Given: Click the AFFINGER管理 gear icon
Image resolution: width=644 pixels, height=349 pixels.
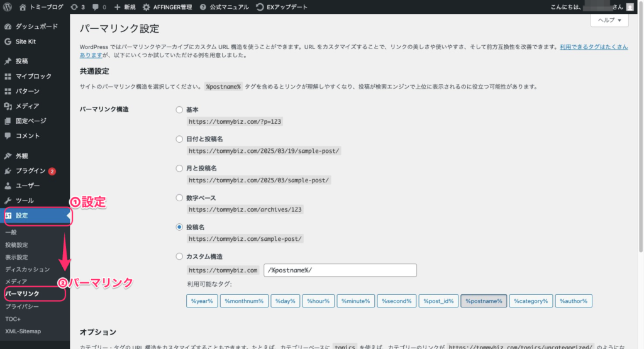Looking at the screenshot, I should (x=146, y=7).
